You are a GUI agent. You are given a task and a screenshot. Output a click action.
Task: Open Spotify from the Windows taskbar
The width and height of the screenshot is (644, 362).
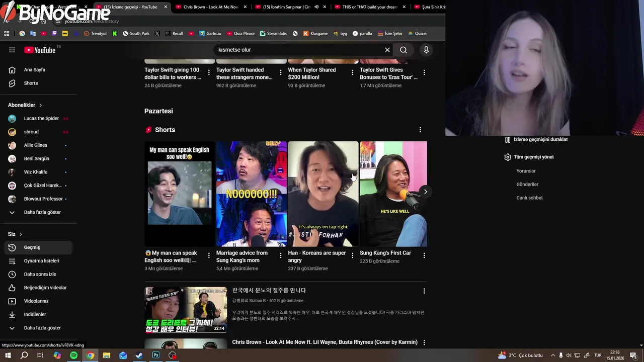coord(73,355)
